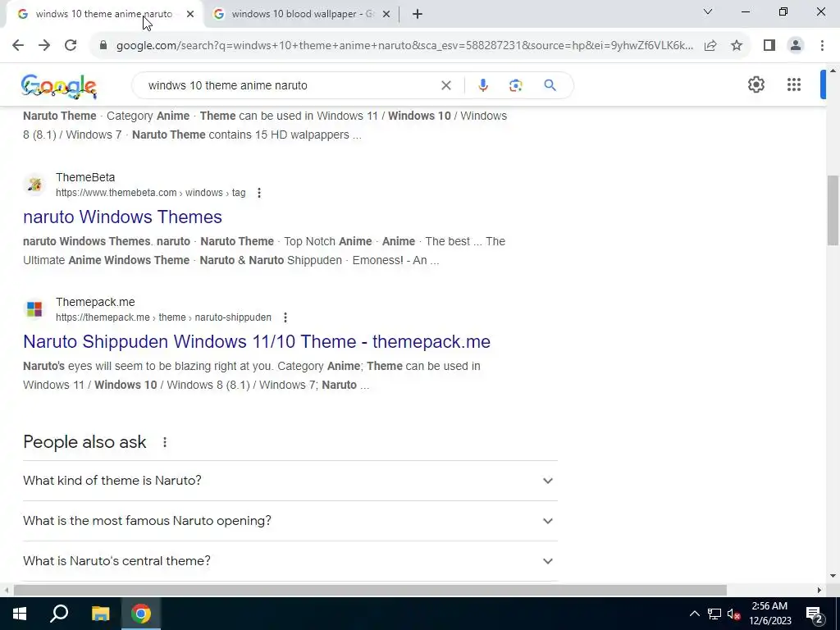Open the taskbar clock showing 2:56 AM
Viewport: 840px width, 630px height.
[769, 614]
